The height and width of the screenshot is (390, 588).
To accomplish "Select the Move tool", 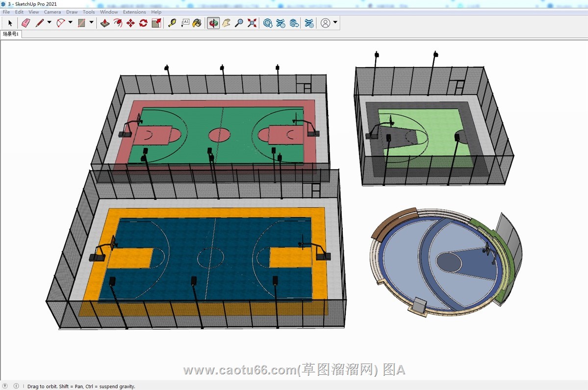I will click(x=130, y=23).
